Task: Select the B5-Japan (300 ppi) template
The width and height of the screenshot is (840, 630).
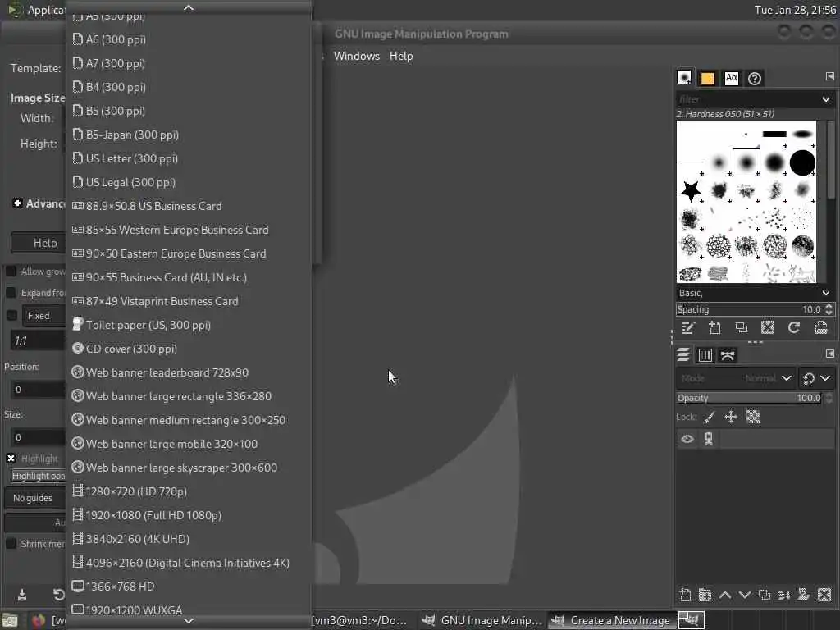Action: 188,135
